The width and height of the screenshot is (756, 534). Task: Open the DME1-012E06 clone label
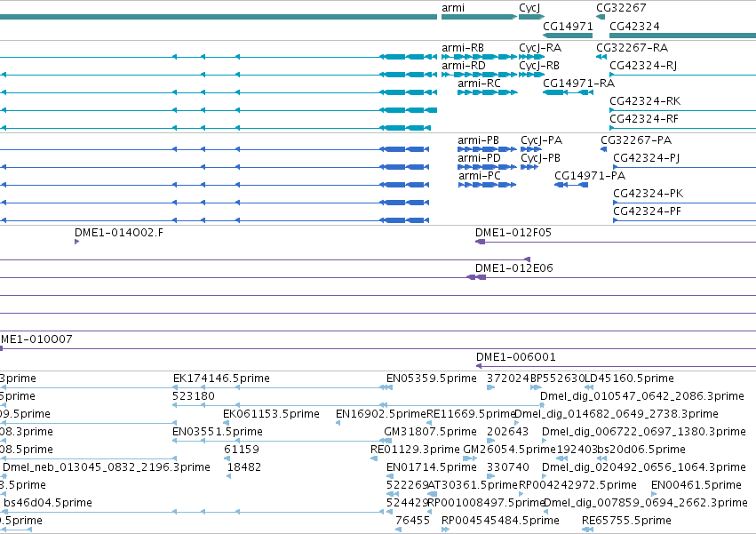[514, 268]
